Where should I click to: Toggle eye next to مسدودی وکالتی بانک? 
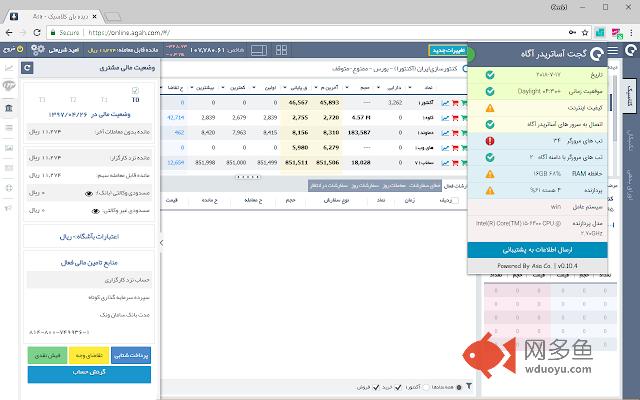pyautogui.click(x=89, y=193)
